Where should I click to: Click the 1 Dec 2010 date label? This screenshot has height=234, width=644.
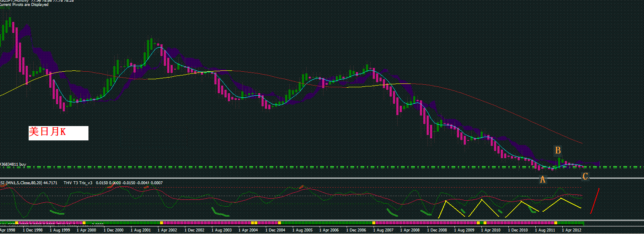coord(518,231)
